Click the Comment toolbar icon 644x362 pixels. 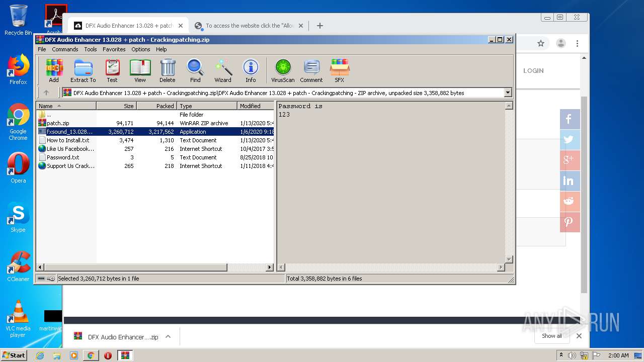coord(311,71)
